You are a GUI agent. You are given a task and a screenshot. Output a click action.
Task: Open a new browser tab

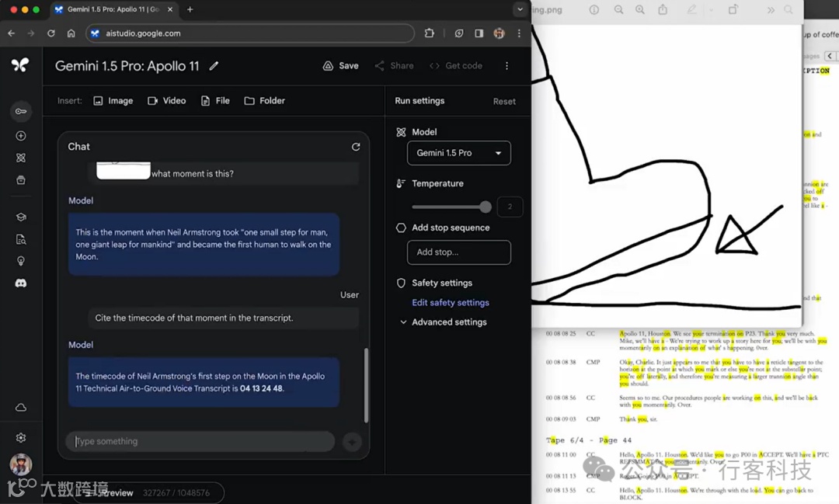pos(190,9)
